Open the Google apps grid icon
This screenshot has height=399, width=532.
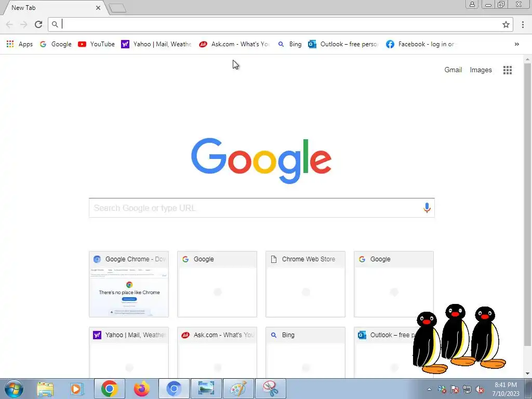pyautogui.click(x=508, y=70)
